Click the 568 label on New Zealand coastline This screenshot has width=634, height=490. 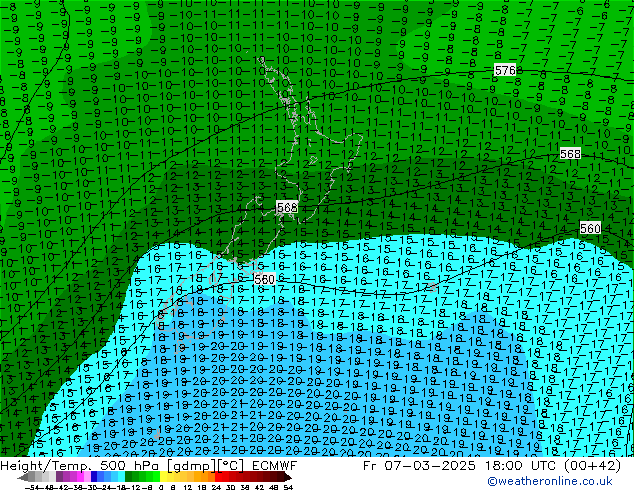[x=287, y=207]
